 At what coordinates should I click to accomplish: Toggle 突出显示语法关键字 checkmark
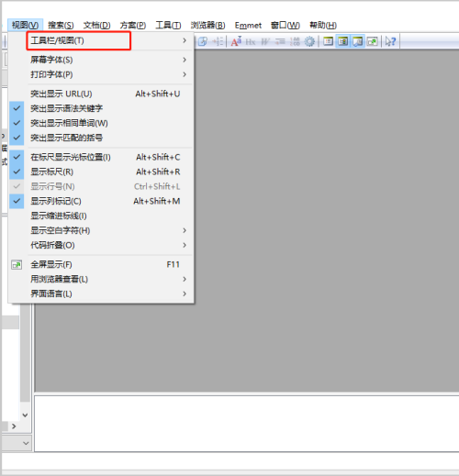(17, 108)
